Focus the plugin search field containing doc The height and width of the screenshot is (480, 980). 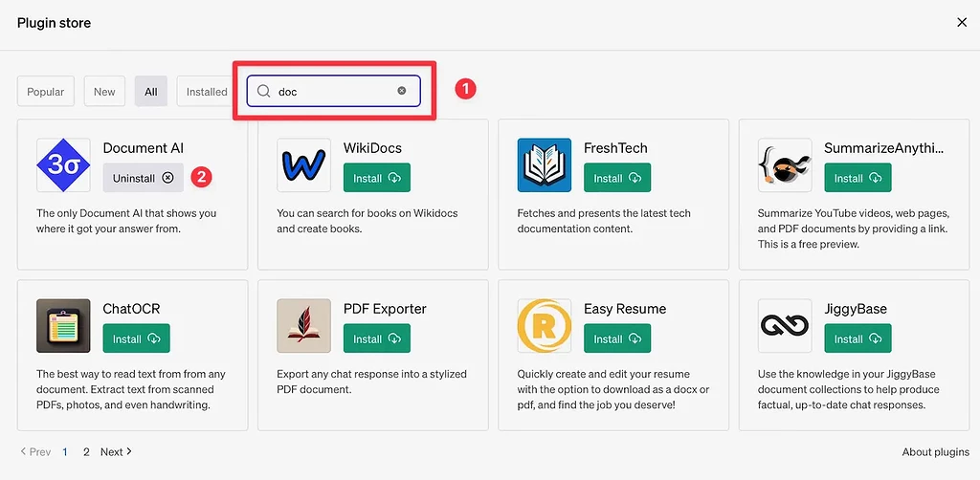pos(334,91)
